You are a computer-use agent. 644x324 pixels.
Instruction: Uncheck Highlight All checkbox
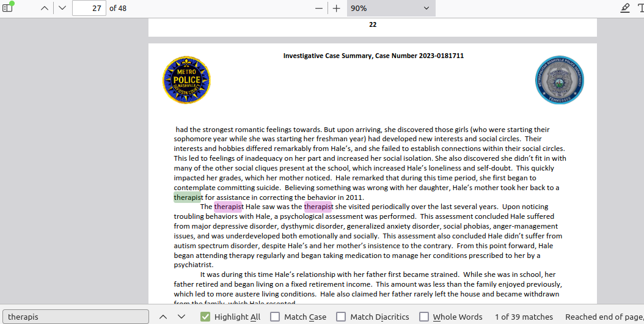[x=205, y=317]
